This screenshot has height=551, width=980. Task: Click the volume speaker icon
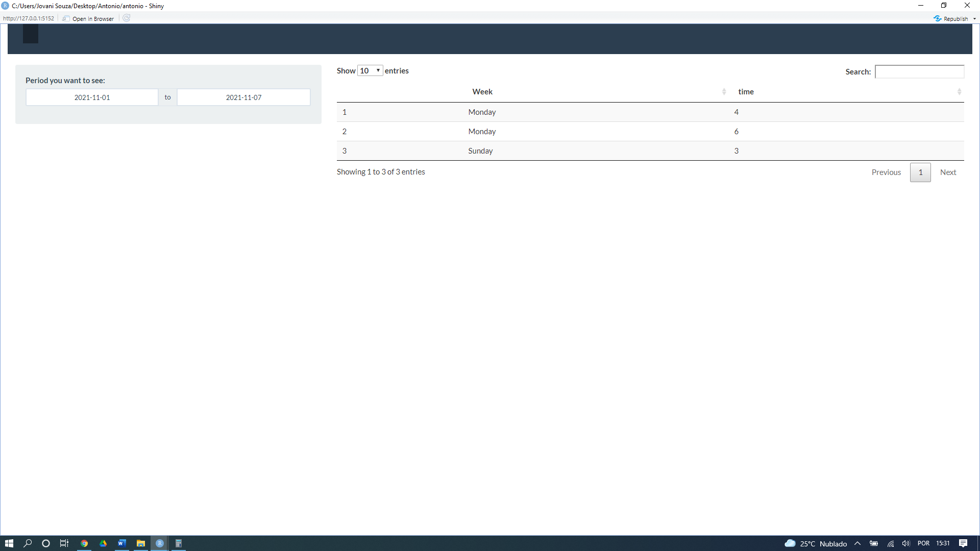[906, 543]
